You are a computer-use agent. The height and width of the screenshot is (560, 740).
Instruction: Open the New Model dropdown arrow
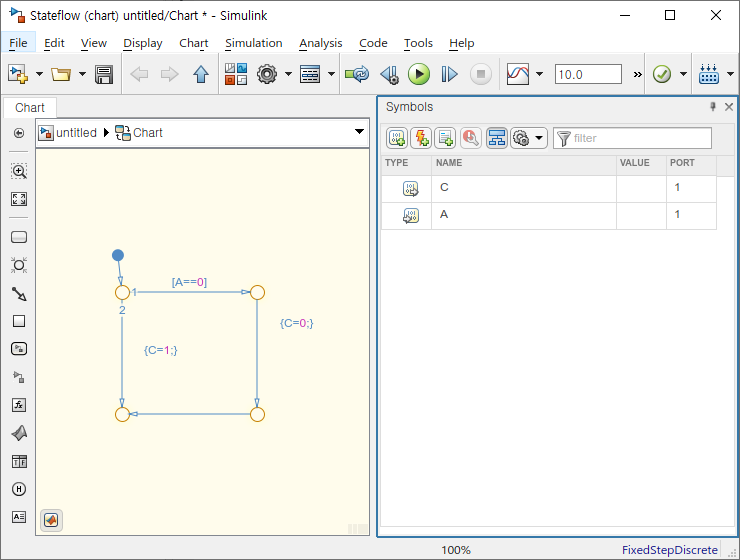(40, 74)
